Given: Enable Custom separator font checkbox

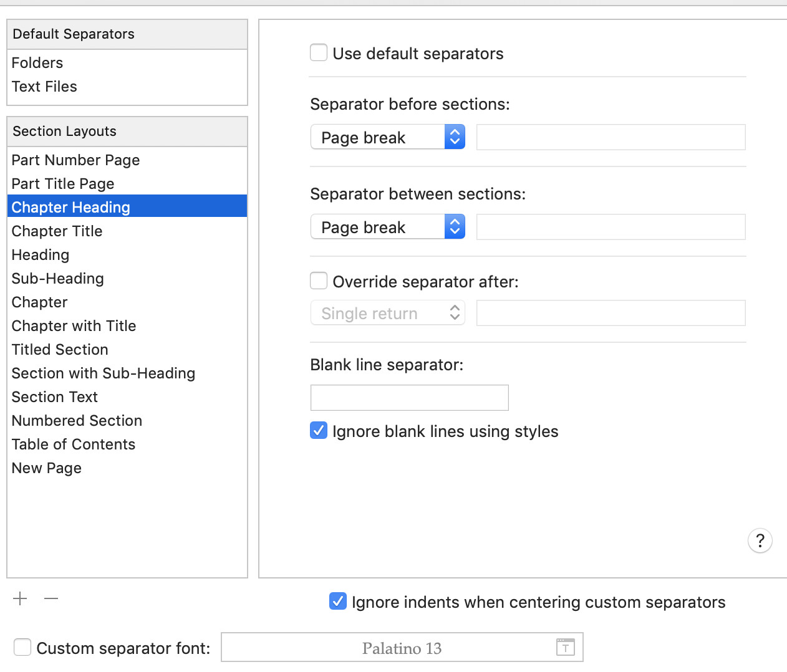Looking at the screenshot, I should pos(22,648).
